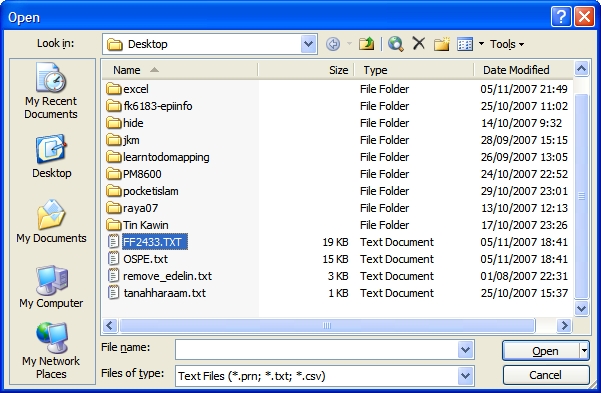Viewport: 601px width, 393px height.
Task: Sort by the Name column header
Action: (x=180, y=70)
